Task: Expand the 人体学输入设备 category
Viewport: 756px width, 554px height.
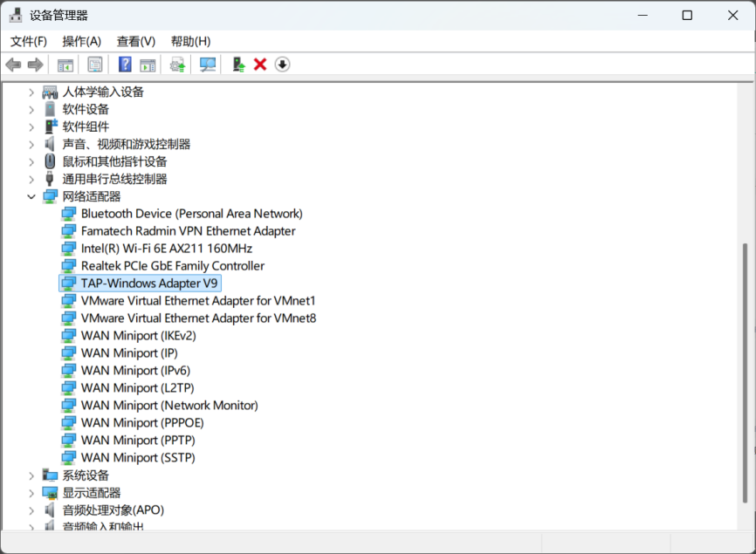Action: pyautogui.click(x=31, y=92)
